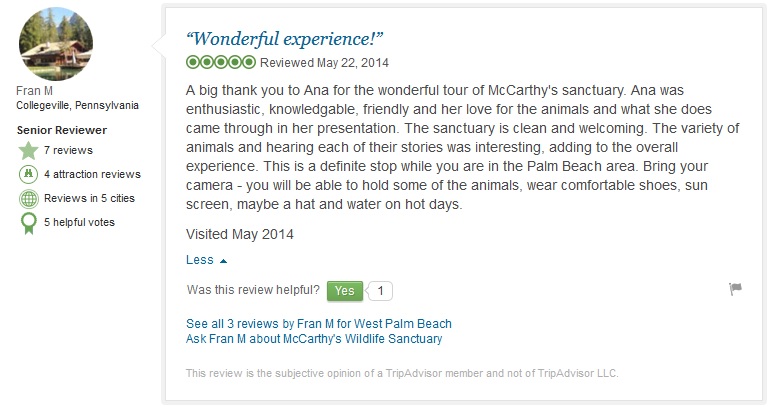Screen dimensions: 775x412
Task: Click the helpful vote count bubble
Action: (x=382, y=291)
